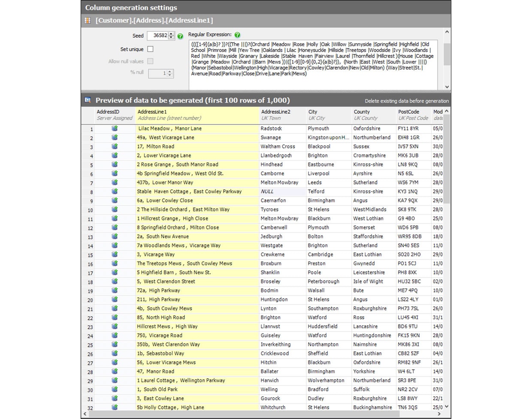Select the PostCode column header

pos(414,115)
